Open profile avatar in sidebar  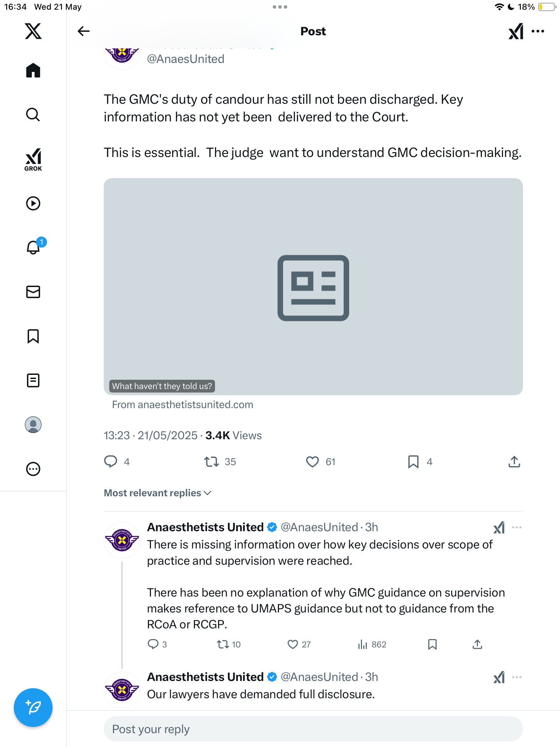pyautogui.click(x=33, y=425)
